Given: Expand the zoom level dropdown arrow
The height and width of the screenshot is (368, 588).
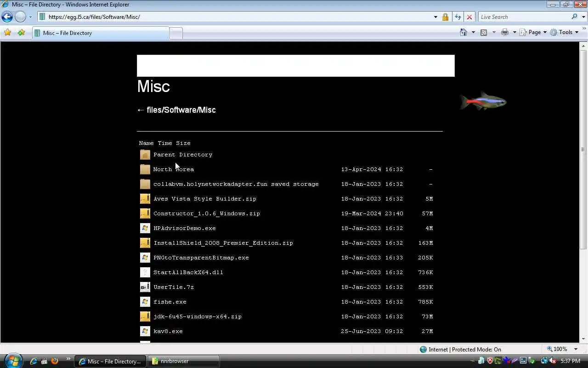Looking at the screenshot, I should click(x=576, y=349).
